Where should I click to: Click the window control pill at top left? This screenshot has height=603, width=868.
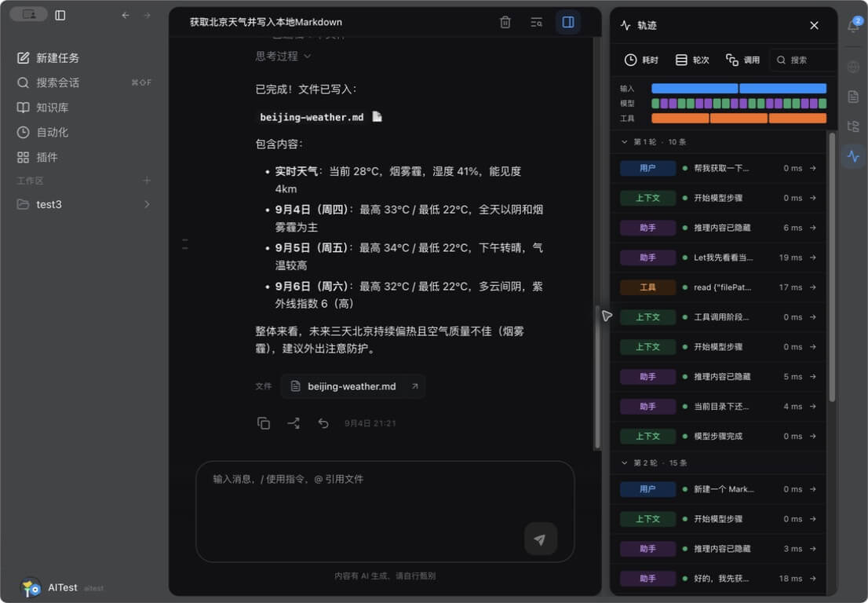[x=28, y=14]
